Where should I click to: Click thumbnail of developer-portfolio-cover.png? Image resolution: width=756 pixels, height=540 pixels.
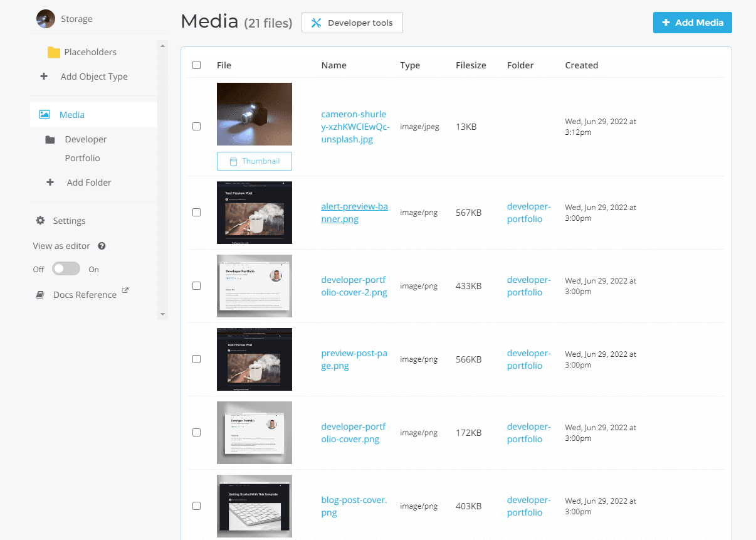(255, 433)
